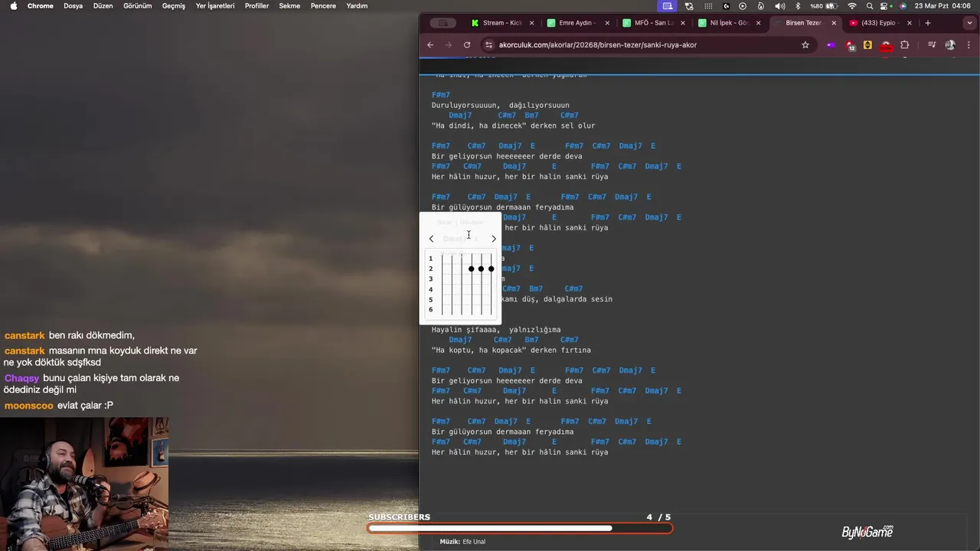This screenshot has width=980, height=551.
Task: Click Bm7 chord above 'Ha dindi' sel olur line
Action: [x=531, y=116]
